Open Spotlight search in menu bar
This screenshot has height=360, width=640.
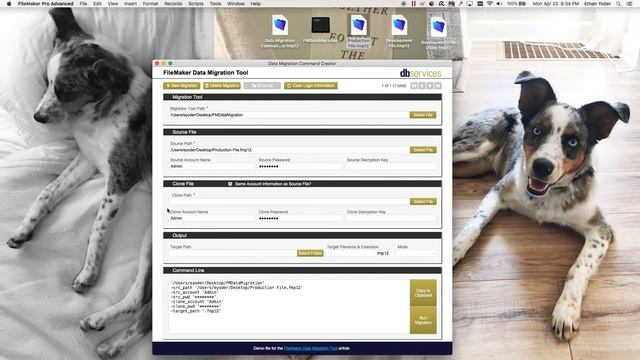619,4
